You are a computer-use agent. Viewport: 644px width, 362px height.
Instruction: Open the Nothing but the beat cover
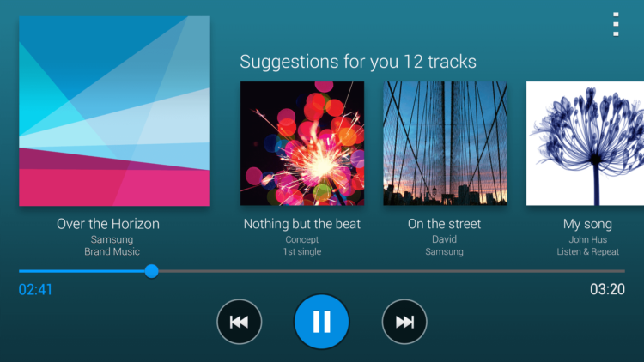[x=302, y=143]
